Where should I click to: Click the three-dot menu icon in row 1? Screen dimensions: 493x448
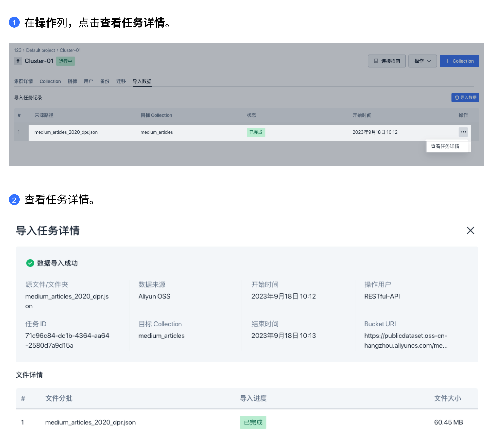(463, 132)
